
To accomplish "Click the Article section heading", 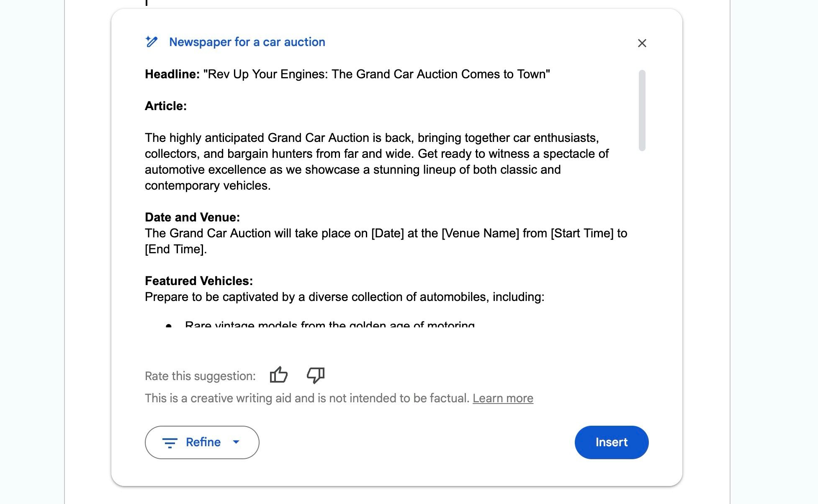I will (x=166, y=106).
